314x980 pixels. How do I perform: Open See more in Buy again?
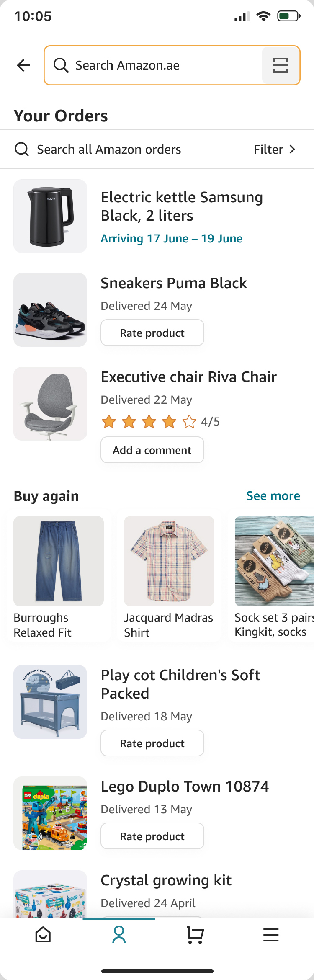click(x=273, y=496)
